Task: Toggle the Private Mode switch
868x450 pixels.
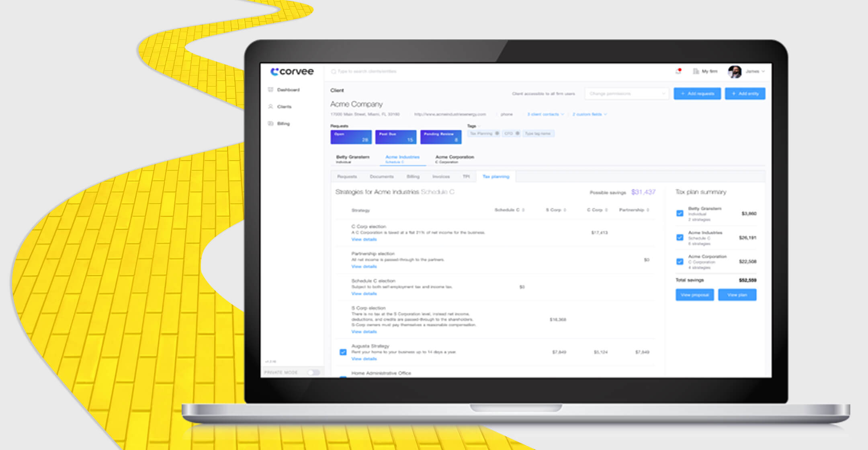Action: click(x=313, y=372)
